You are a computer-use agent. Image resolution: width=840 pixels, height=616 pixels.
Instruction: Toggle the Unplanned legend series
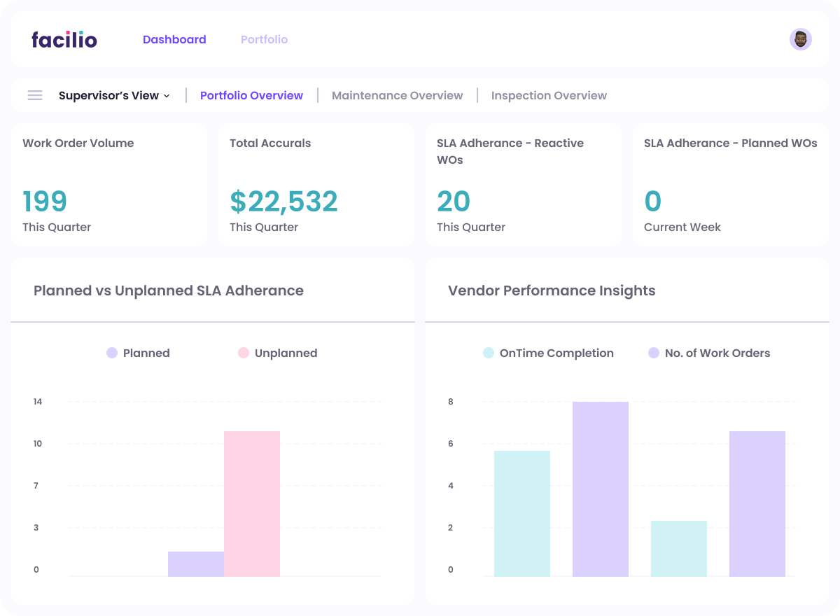click(278, 353)
